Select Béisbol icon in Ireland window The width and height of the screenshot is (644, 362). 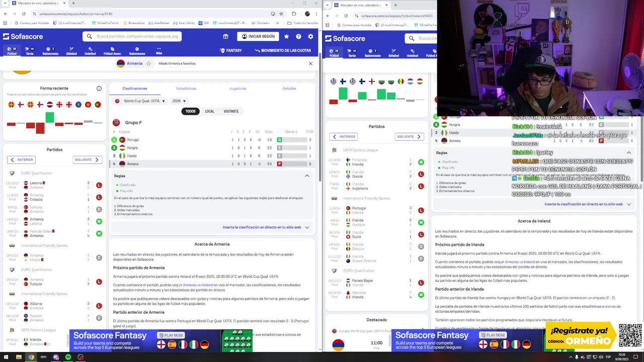tap(394, 53)
